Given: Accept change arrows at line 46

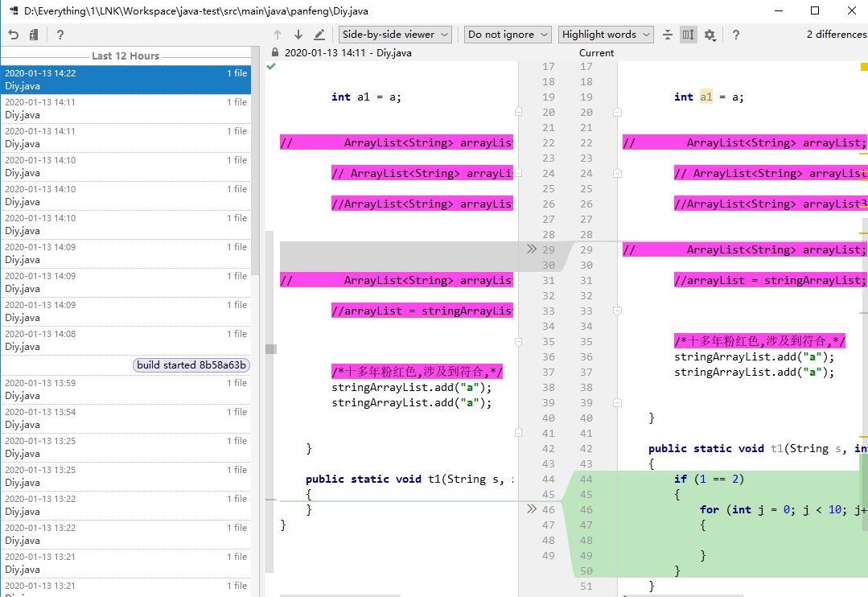Looking at the screenshot, I should pyautogui.click(x=532, y=508).
